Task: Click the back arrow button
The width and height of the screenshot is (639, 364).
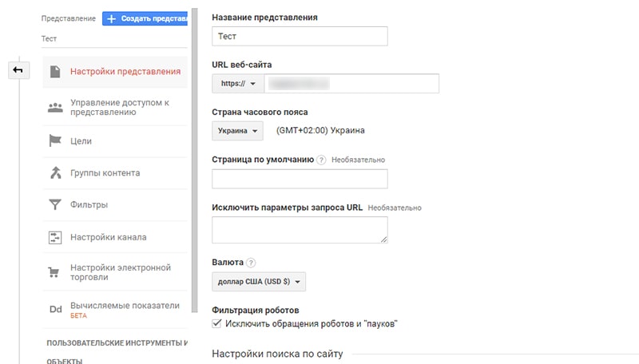Action: tap(18, 70)
